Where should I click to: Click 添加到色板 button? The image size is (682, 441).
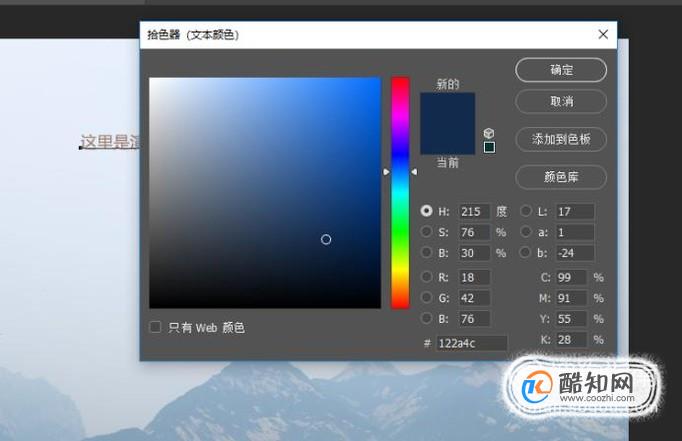(x=561, y=139)
